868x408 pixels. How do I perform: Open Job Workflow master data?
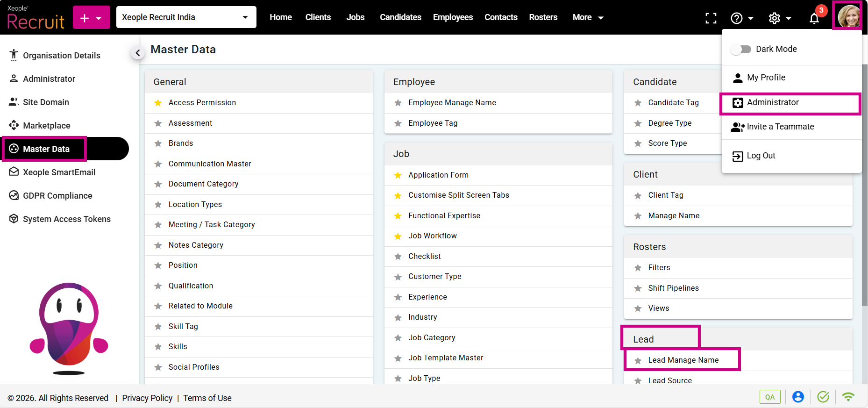[432, 236]
